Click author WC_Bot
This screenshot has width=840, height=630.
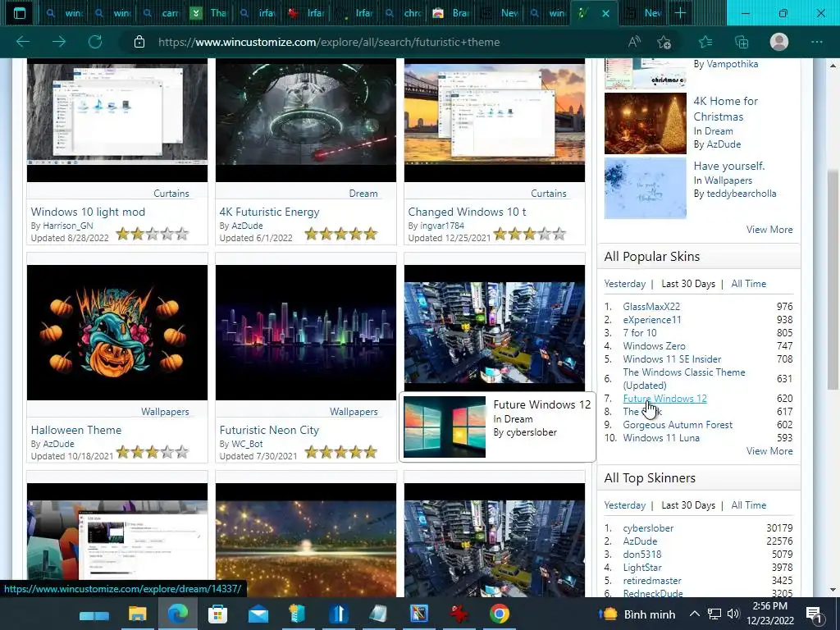247,444
